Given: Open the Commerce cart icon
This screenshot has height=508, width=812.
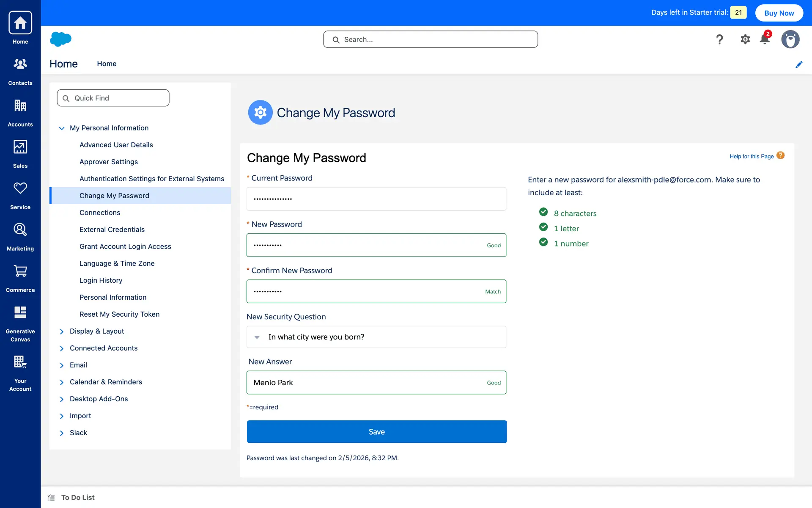Looking at the screenshot, I should (20, 278).
